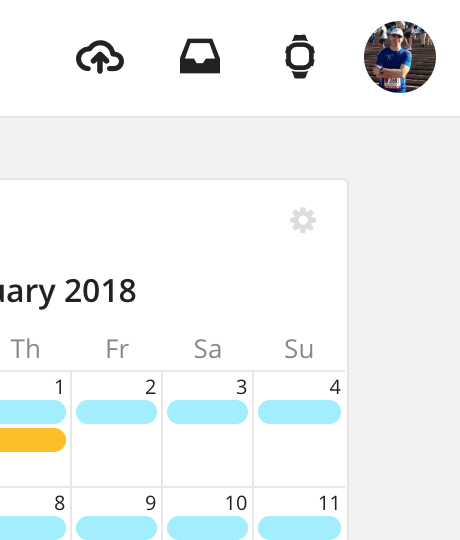Open the inbox tray icon

point(200,56)
